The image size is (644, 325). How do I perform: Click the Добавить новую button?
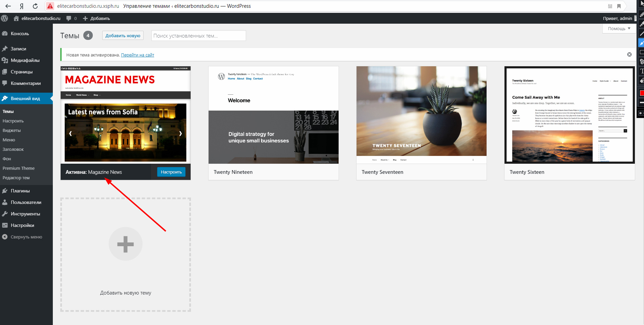123,36
